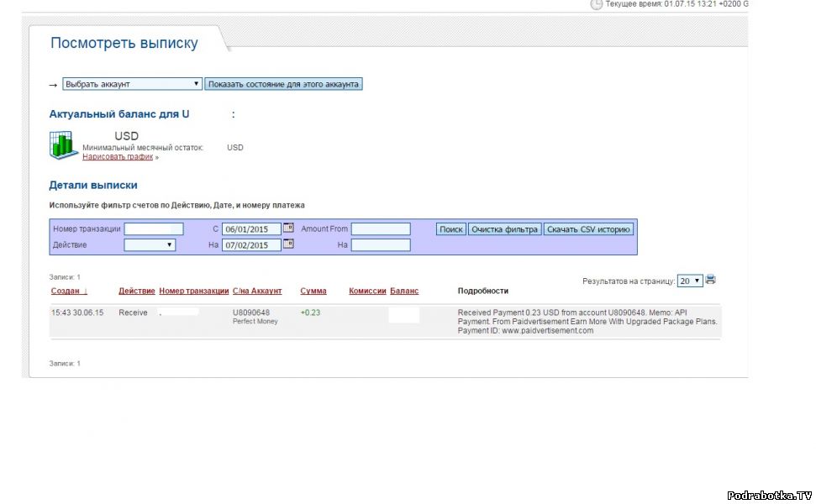This screenshot has height=504, width=816.
Task: Open the 'Нарисовать график' link
Action: pos(118,157)
